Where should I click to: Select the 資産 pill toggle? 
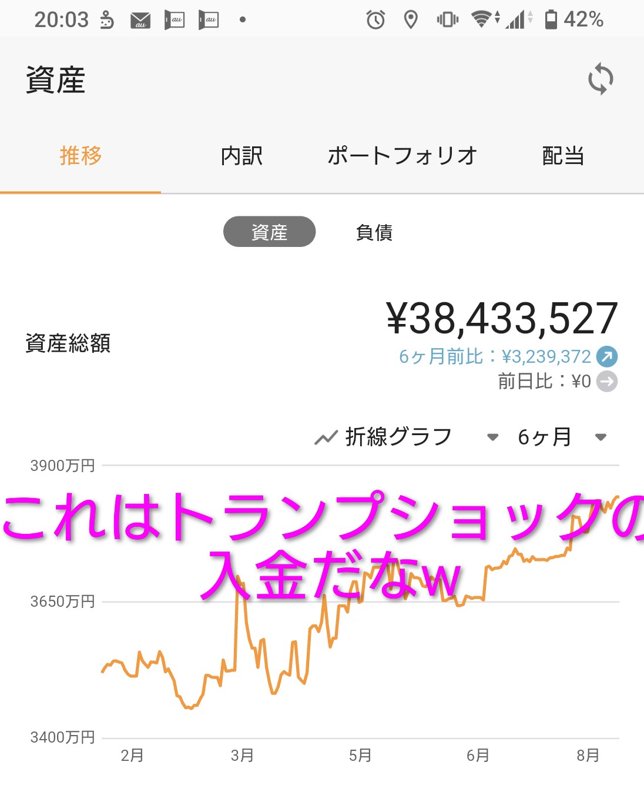(269, 232)
